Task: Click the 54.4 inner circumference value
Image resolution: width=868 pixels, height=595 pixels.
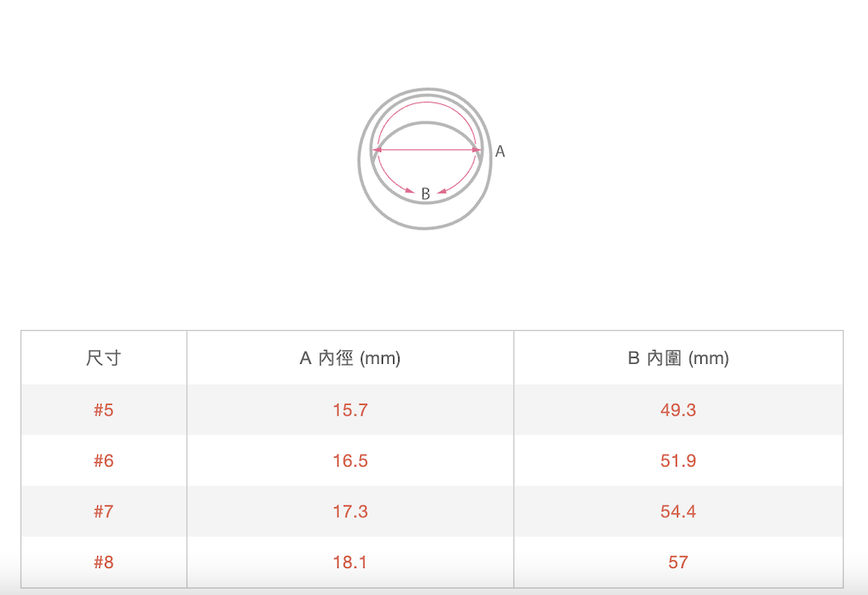Action: [678, 512]
